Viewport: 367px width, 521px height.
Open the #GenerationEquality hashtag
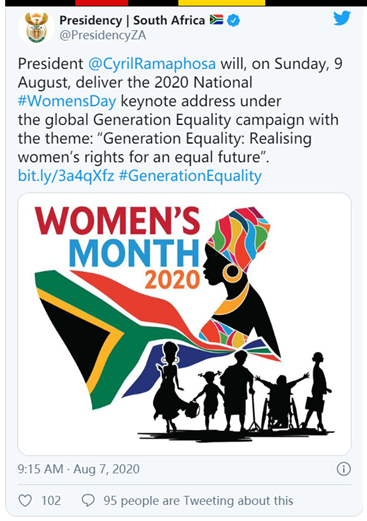[x=190, y=176]
